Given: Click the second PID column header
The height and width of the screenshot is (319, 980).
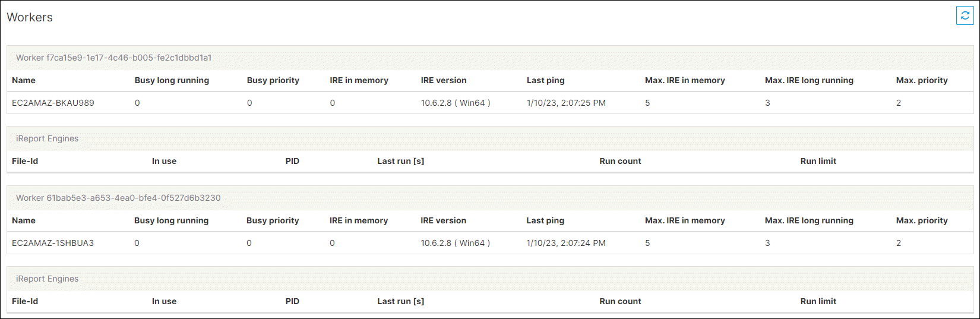Looking at the screenshot, I should (x=292, y=301).
